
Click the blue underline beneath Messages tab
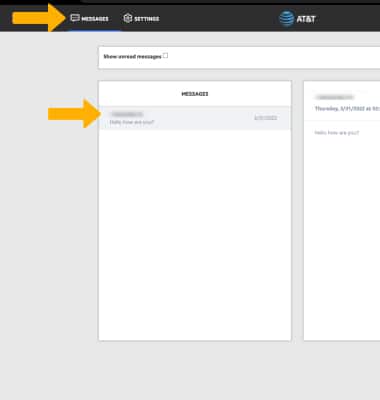95,31
